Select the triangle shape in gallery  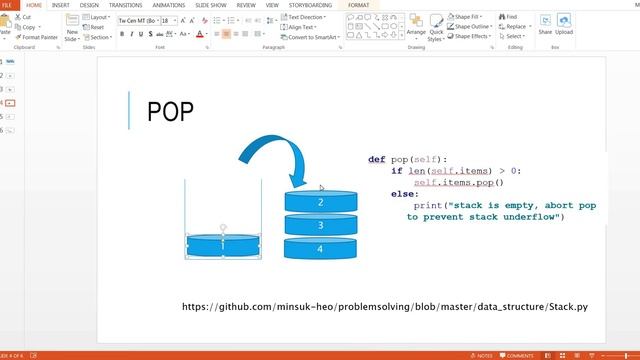pyautogui.click(x=359, y=35)
